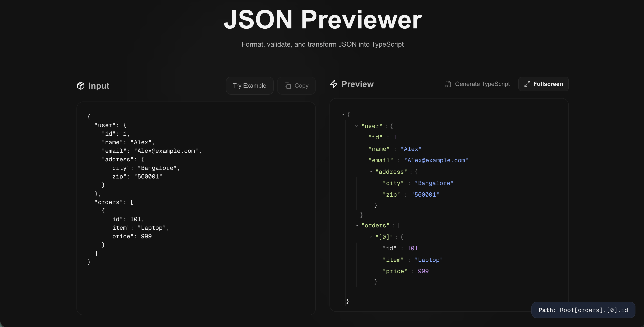Click the copy icon in the Copy button
This screenshot has height=327, width=644.
click(x=288, y=85)
